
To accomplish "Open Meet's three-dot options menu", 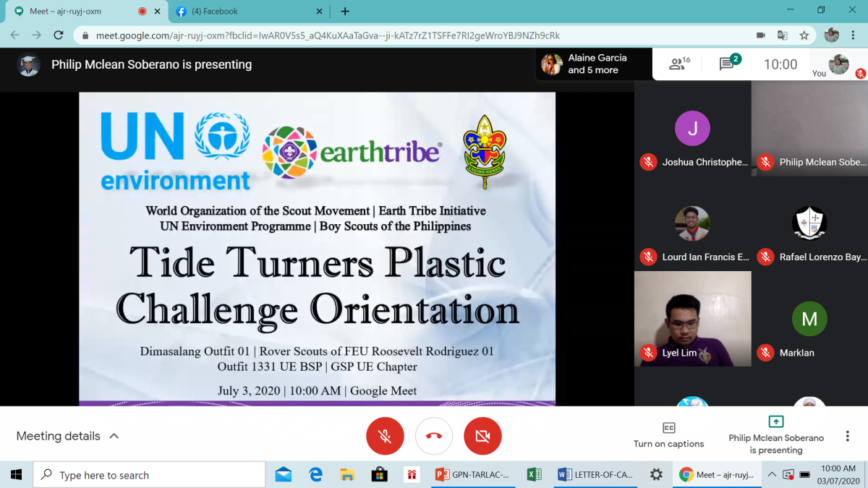I will pos(846,435).
